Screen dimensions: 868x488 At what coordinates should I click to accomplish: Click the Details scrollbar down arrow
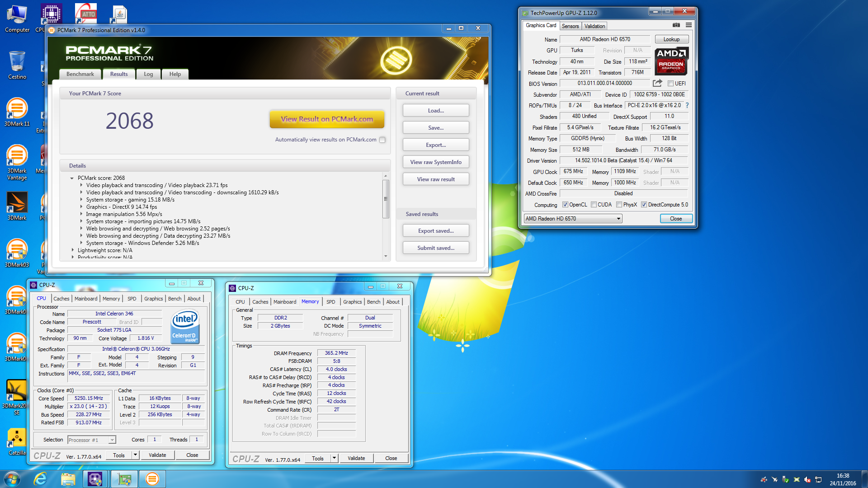point(386,256)
